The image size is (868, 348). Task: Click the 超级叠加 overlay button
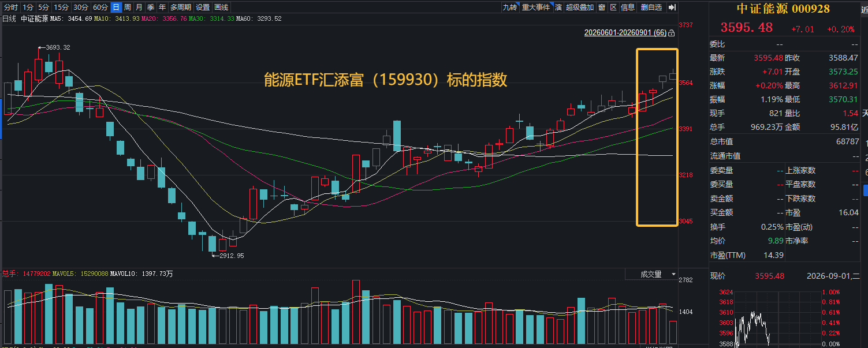point(580,8)
